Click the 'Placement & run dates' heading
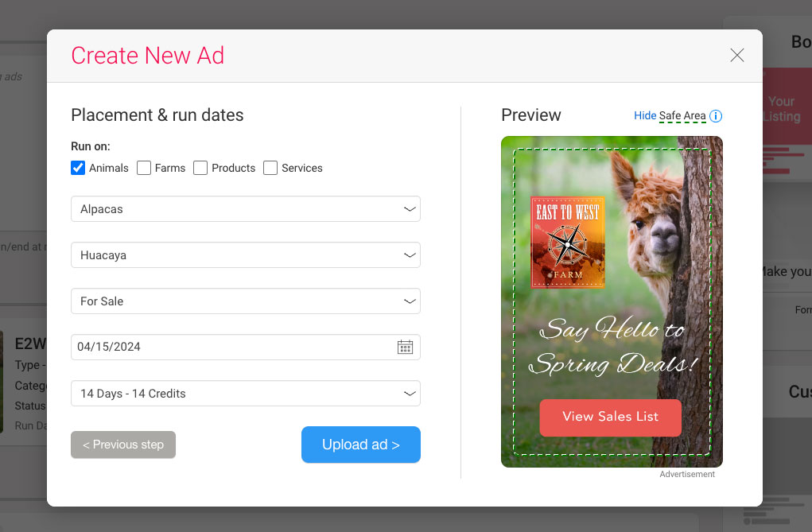The width and height of the screenshot is (812, 532). click(157, 115)
